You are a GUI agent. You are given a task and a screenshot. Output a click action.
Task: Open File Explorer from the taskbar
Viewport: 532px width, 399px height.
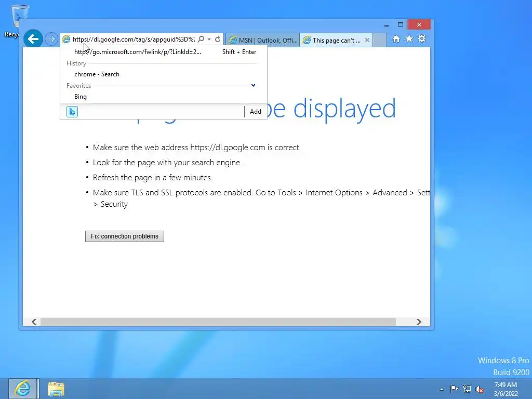pyautogui.click(x=56, y=389)
